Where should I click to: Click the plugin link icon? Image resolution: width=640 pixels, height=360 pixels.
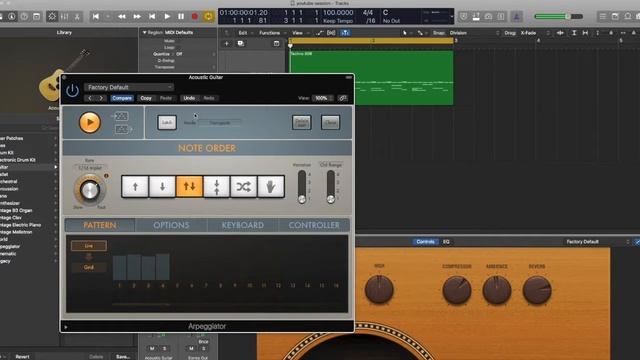(343, 98)
